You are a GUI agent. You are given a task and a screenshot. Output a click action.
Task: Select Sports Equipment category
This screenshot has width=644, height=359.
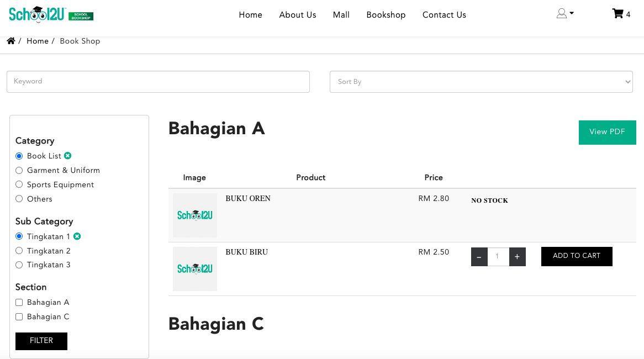(19, 184)
